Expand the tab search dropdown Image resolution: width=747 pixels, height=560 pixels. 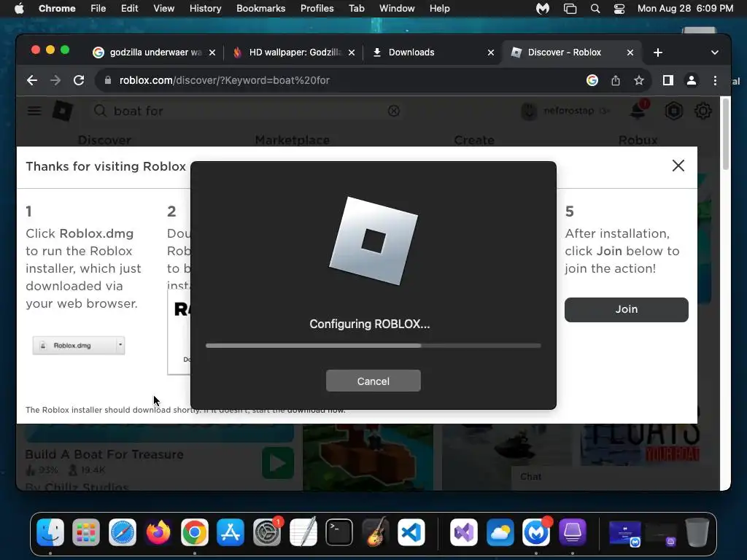pyautogui.click(x=715, y=52)
